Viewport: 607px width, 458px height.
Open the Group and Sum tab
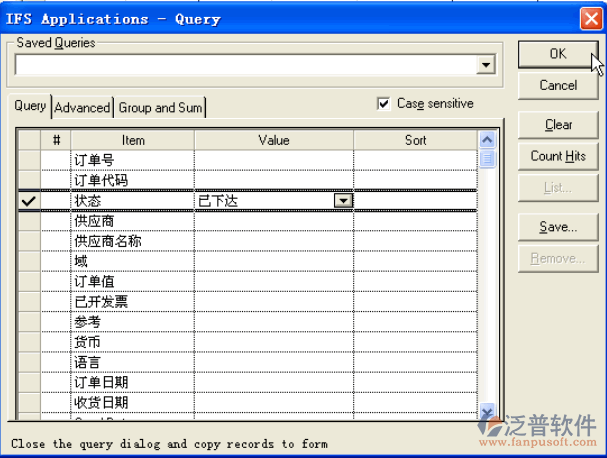160,107
